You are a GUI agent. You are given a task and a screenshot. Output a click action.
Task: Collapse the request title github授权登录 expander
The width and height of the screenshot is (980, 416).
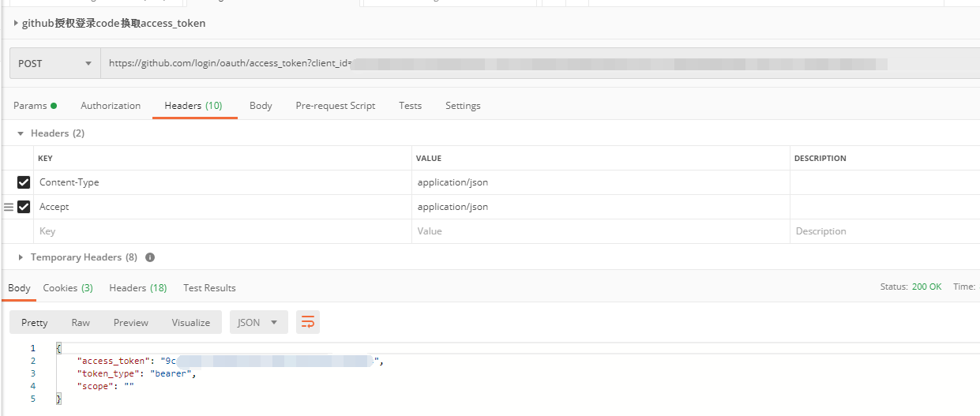pyautogui.click(x=17, y=24)
